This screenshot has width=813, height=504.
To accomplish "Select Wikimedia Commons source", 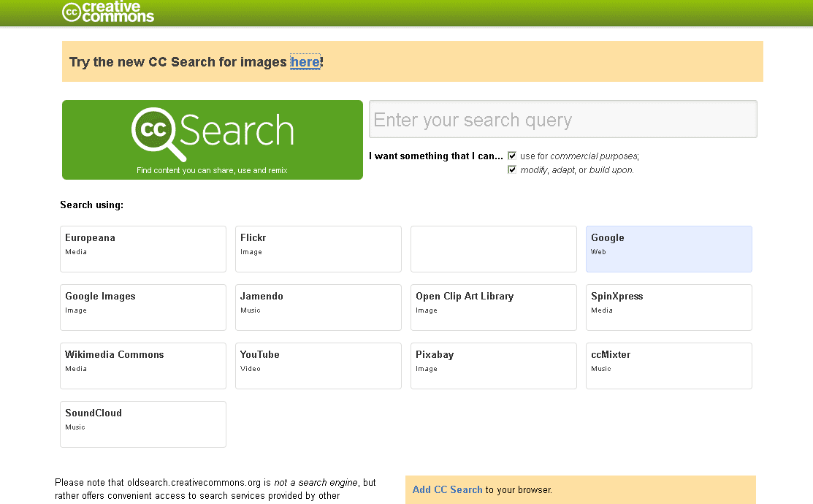I will click(x=143, y=366).
